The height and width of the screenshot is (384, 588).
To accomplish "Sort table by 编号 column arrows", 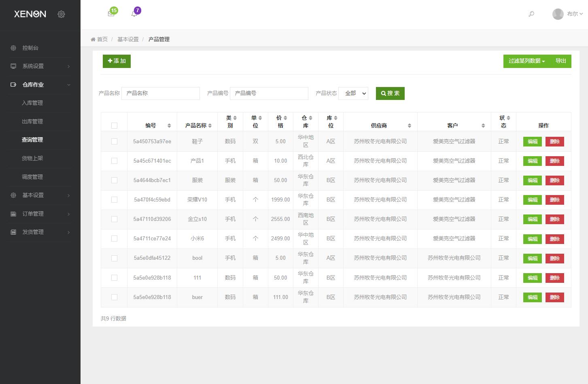I will [x=169, y=125].
